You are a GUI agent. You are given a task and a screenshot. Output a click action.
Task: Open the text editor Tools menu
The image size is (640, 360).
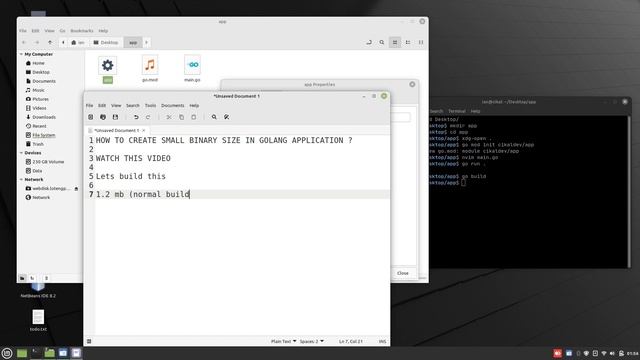[x=150, y=105]
